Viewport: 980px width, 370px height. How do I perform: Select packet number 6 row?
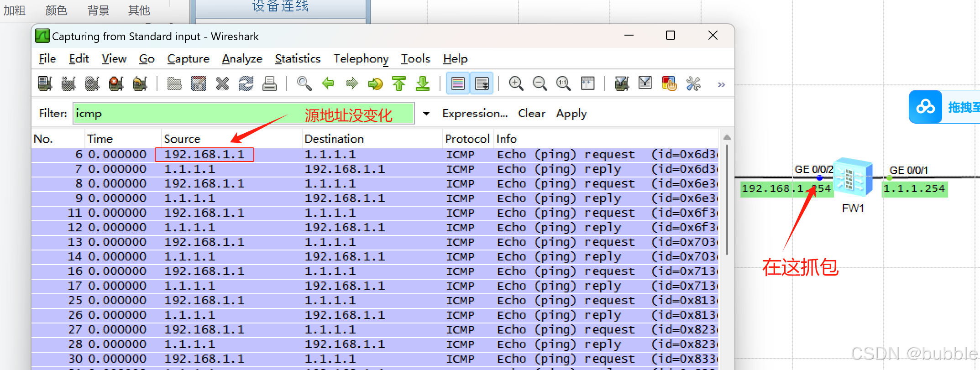click(x=375, y=155)
